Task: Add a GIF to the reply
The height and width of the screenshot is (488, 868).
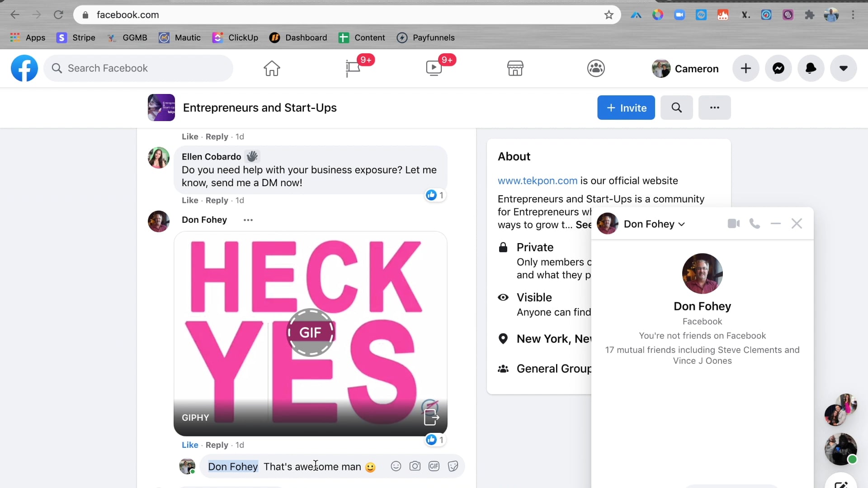Action: pyautogui.click(x=434, y=466)
